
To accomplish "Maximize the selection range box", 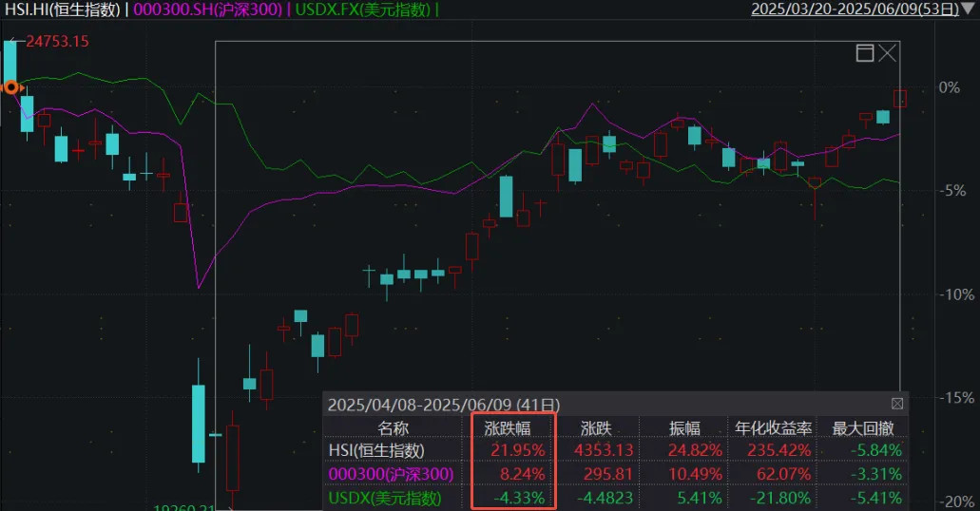I will click(864, 53).
